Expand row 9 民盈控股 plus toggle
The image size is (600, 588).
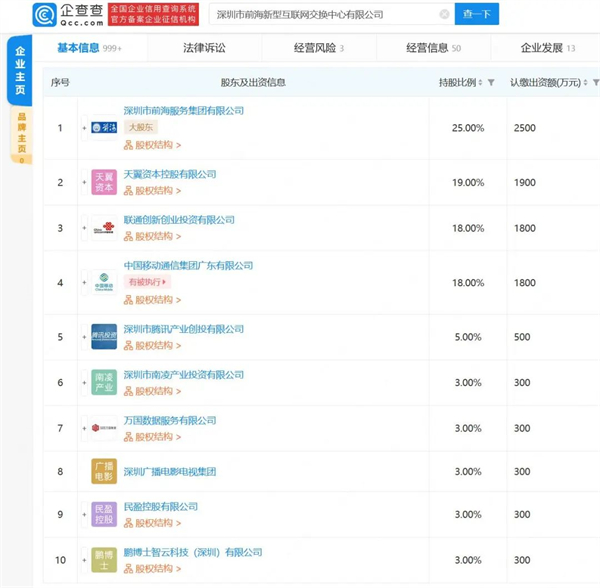84,514
